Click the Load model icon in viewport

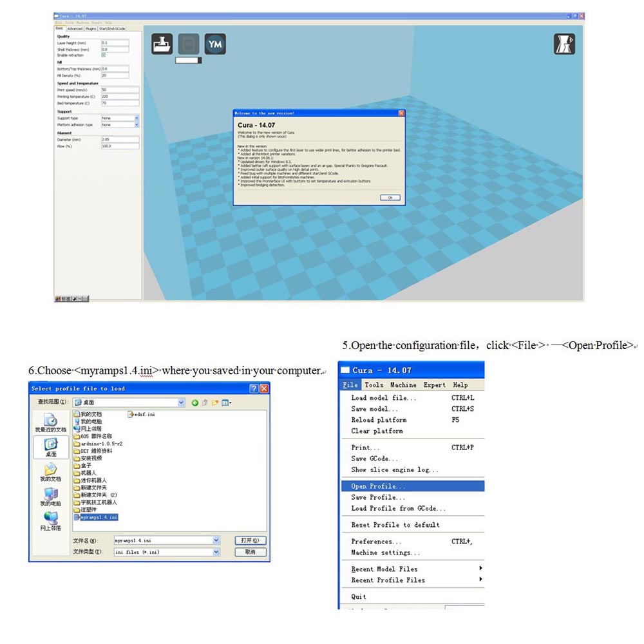click(x=162, y=44)
